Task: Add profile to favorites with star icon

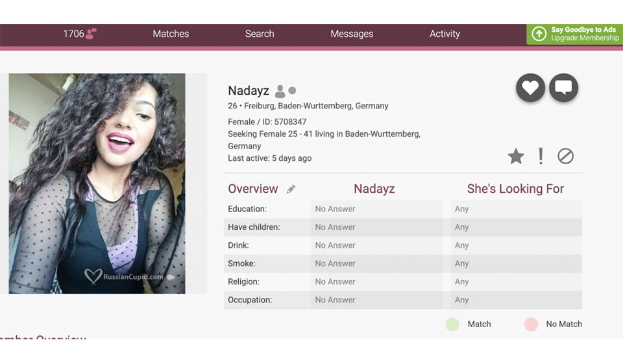Action: click(515, 156)
